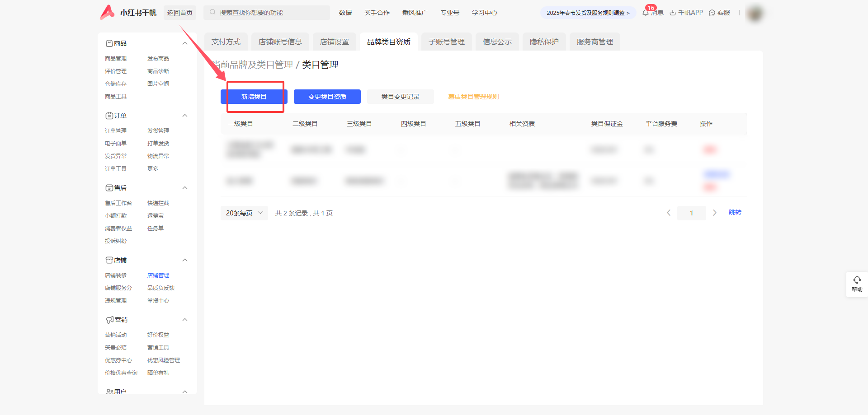
Task: Click the 跳转 page jump link
Action: [735, 212]
